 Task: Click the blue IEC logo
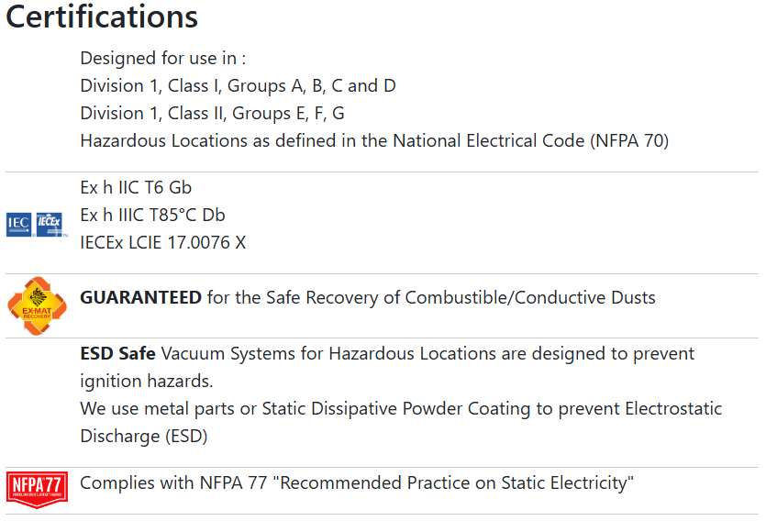[x=19, y=225]
